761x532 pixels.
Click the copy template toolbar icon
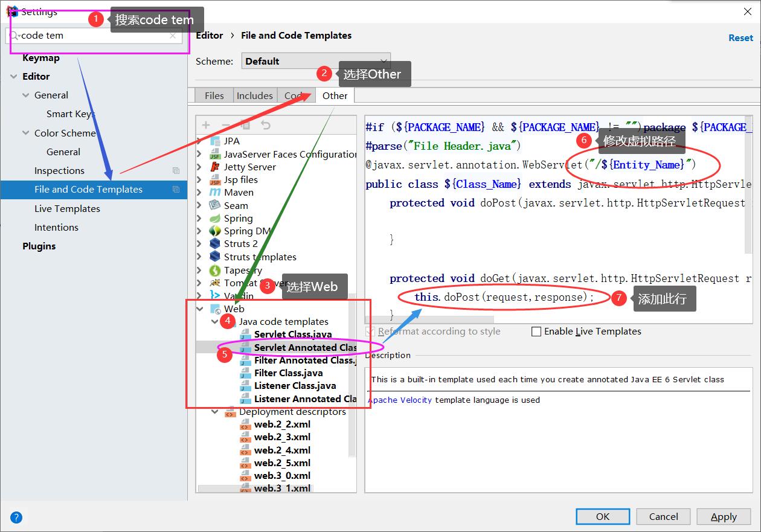point(245,125)
